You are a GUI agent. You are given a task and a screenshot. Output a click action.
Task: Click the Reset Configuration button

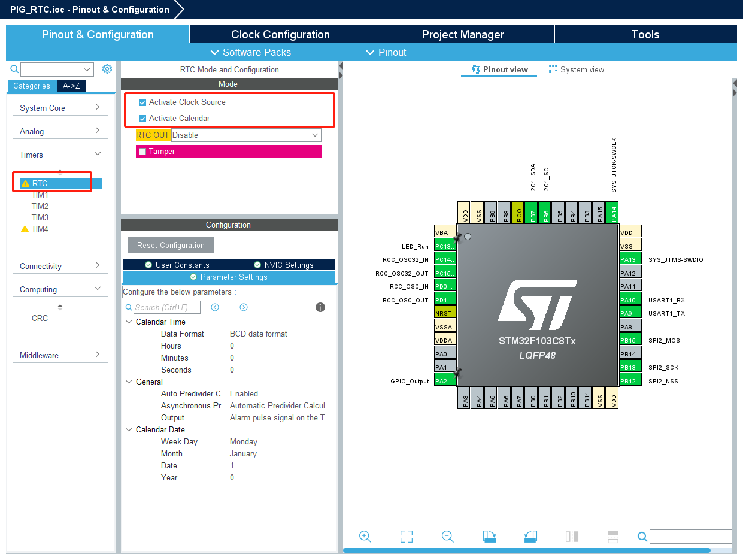click(x=171, y=245)
